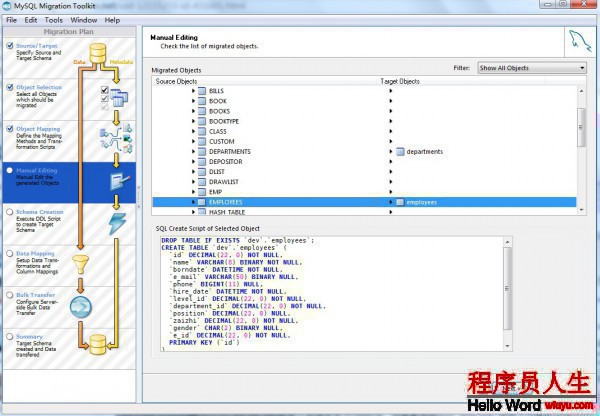Click the employees target table icon
600x416 pixels.
click(400, 202)
